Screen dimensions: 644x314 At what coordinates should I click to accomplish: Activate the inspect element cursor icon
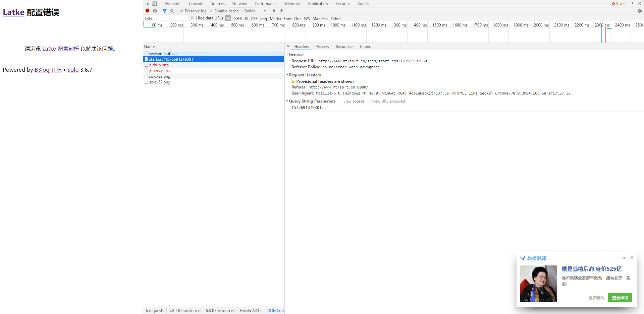coord(147,4)
